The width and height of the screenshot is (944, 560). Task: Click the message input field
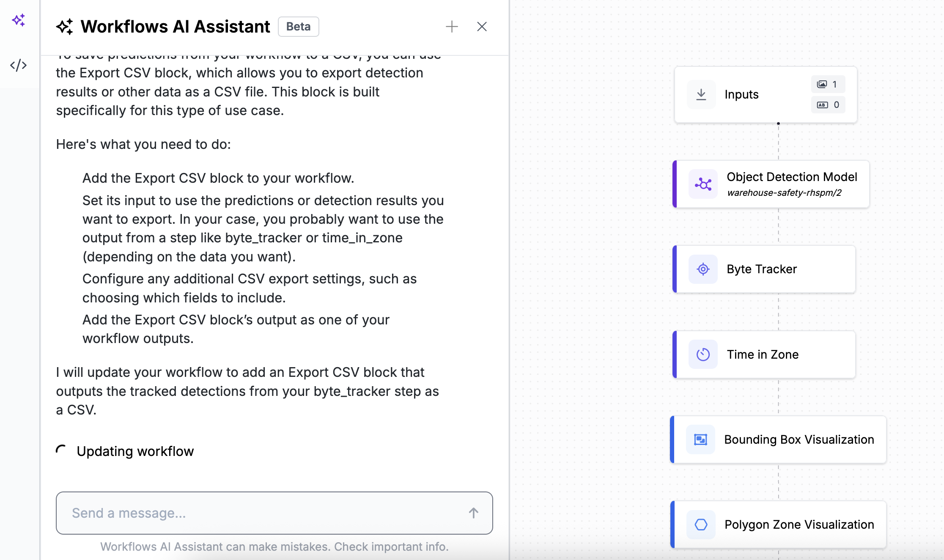point(262,513)
